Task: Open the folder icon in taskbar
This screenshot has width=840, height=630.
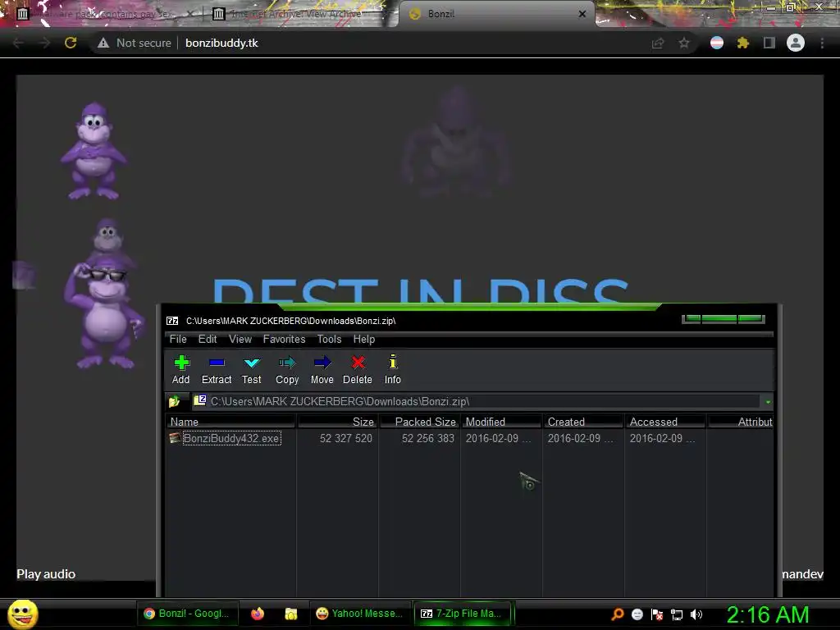Action: click(291, 614)
